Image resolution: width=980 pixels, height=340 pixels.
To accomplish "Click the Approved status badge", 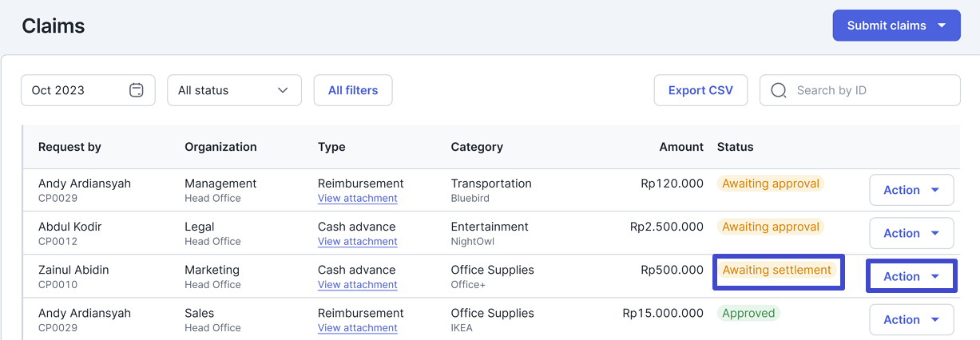I will pos(748,313).
